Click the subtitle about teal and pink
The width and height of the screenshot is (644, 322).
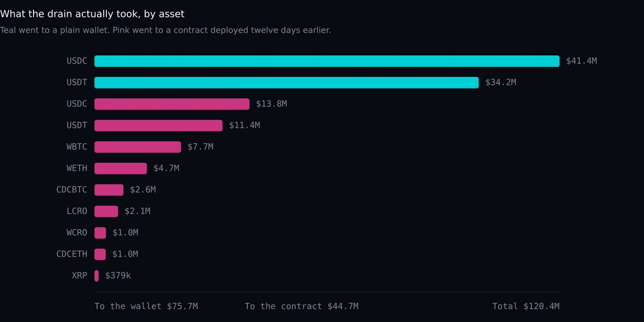(165, 30)
